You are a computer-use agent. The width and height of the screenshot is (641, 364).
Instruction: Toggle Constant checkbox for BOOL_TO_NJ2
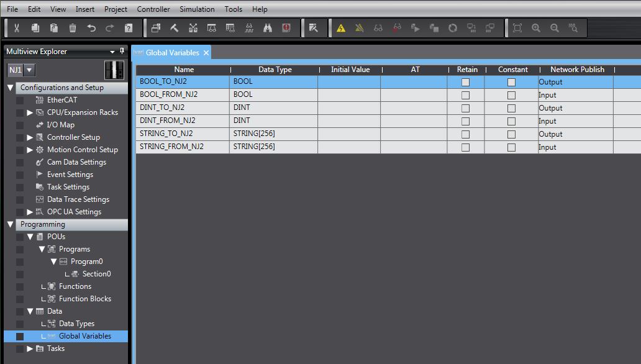coord(511,82)
